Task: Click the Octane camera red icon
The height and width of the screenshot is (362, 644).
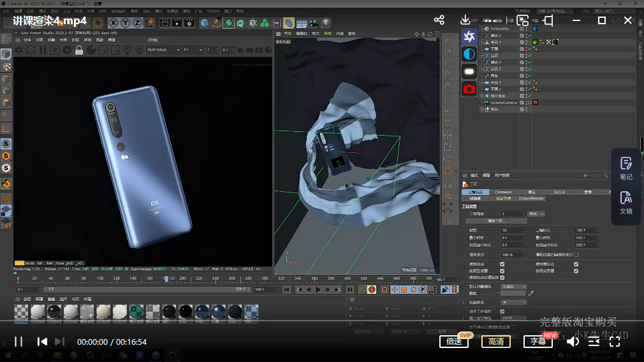Action: pyautogui.click(x=469, y=89)
